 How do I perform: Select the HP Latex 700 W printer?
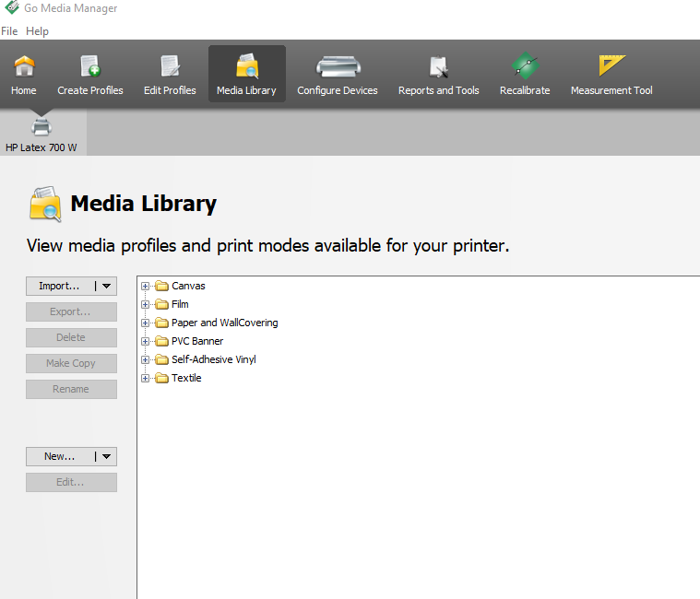pyautogui.click(x=42, y=135)
